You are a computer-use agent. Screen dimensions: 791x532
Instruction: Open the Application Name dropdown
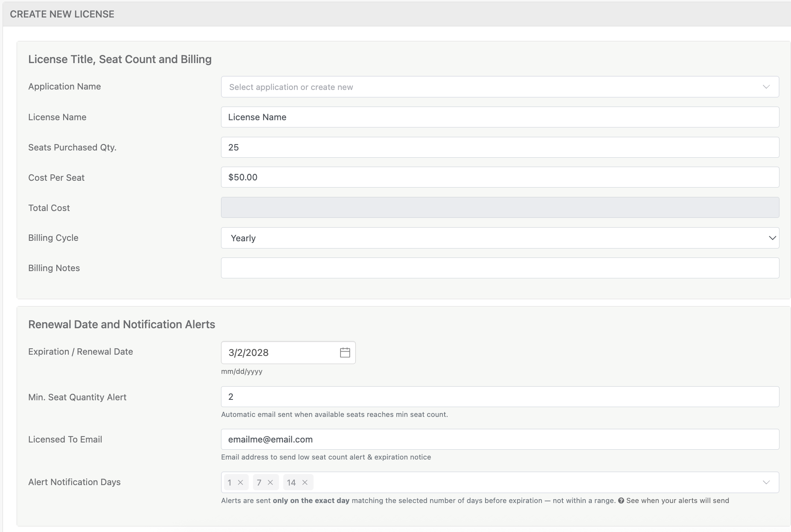point(469,87)
